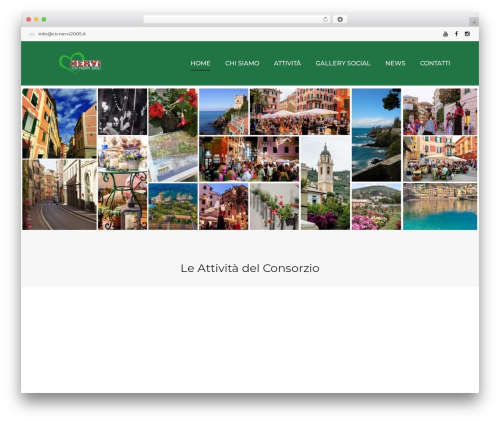Image resolution: width=500 pixels, height=423 pixels.
Task: Open the narrow empty street photo
Action: 59,195
